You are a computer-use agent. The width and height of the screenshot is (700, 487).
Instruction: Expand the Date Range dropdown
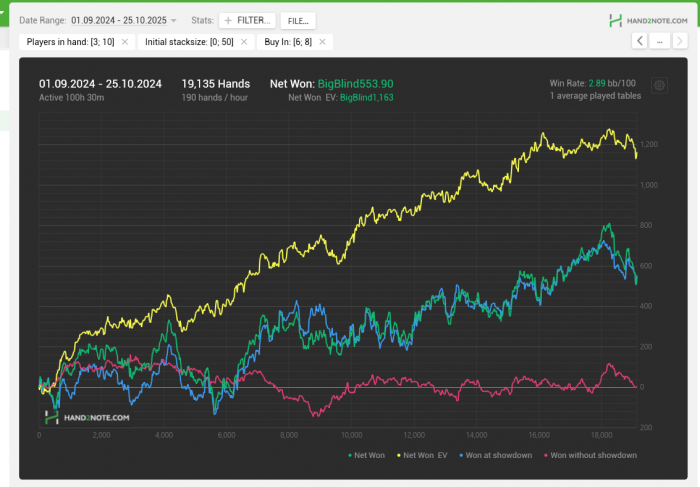click(x=173, y=20)
